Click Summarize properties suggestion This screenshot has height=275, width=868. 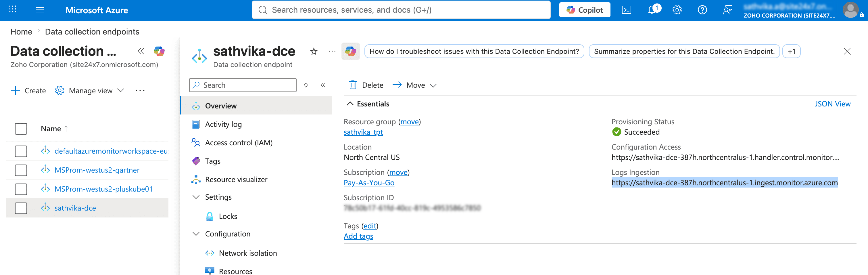684,51
